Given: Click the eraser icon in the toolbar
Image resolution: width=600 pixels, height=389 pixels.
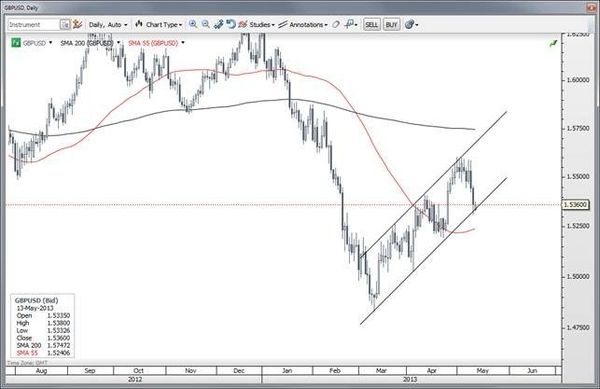Looking at the screenshot, I should [336, 24].
